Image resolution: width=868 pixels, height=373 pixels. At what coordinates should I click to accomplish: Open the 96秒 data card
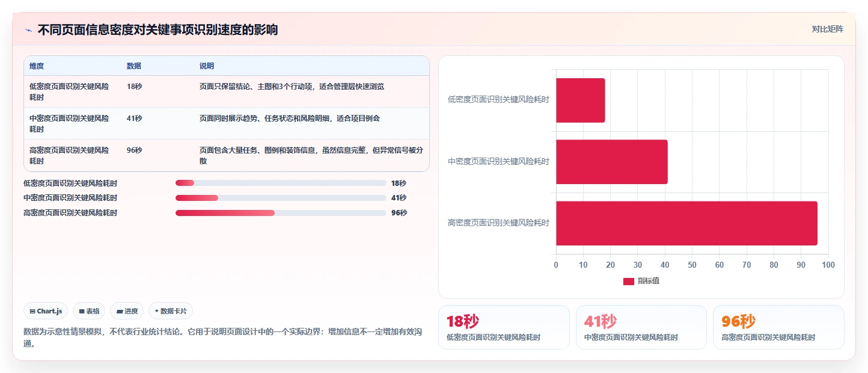[x=778, y=327]
